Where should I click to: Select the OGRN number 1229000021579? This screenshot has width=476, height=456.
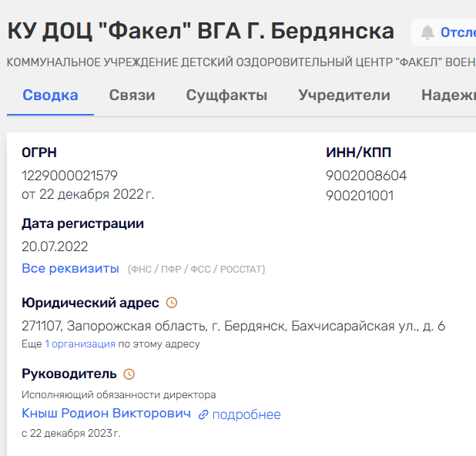coord(69,176)
